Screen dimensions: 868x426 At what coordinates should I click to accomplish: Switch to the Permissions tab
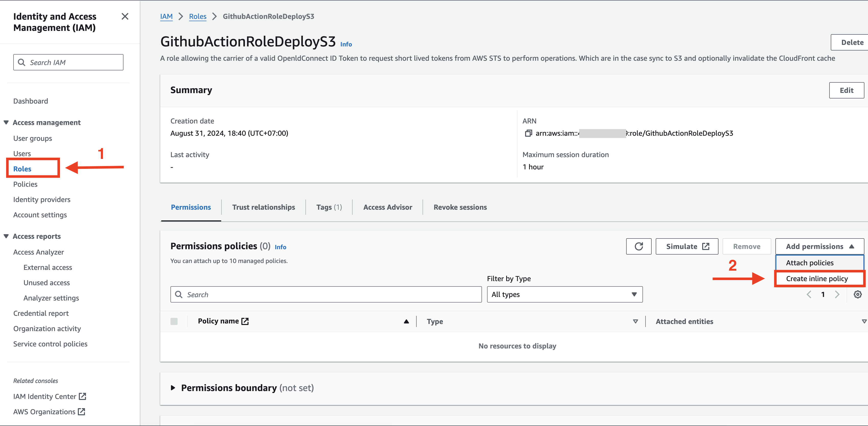pyautogui.click(x=191, y=207)
